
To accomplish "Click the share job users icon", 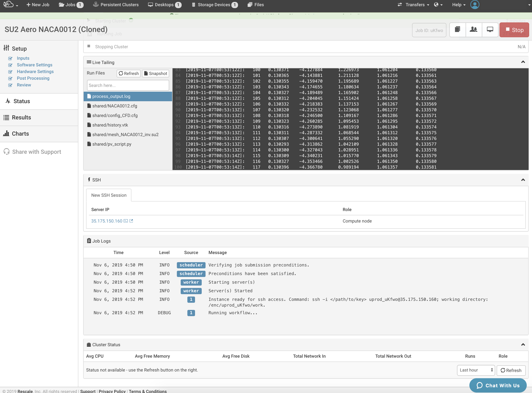I will tap(473, 30).
